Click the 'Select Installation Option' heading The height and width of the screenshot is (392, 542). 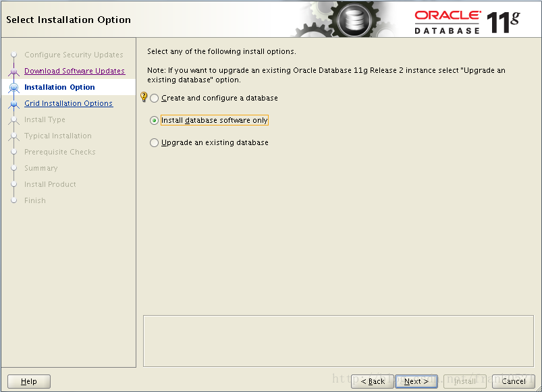tap(68, 20)
